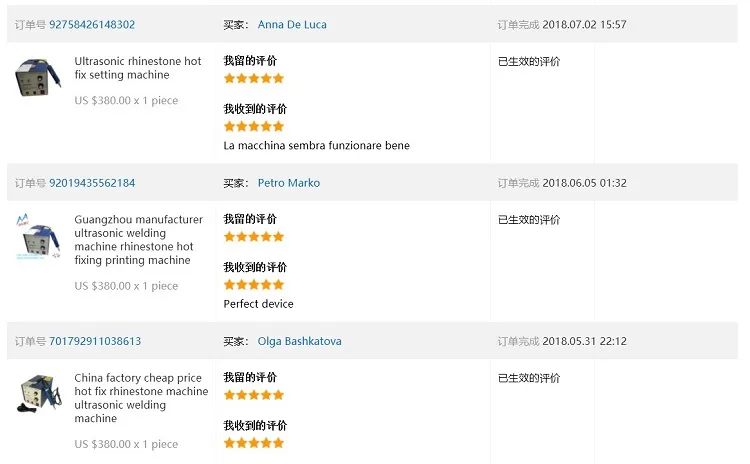
Task: Click the star rating received from Olga Bashkatova
Action: click(254, 442)
